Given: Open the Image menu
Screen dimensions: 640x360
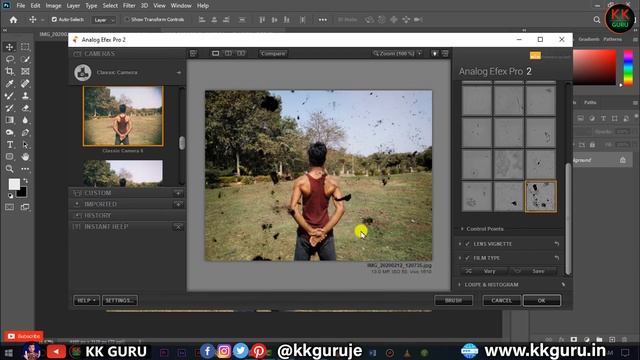Looking at the screenshot, I should coord(53,6).
